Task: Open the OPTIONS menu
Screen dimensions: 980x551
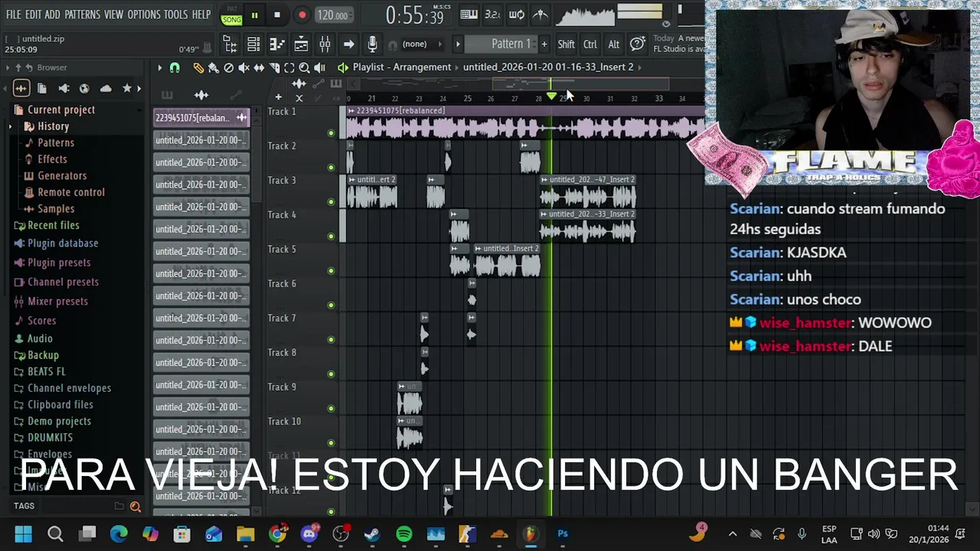Action: click(144, 15)
